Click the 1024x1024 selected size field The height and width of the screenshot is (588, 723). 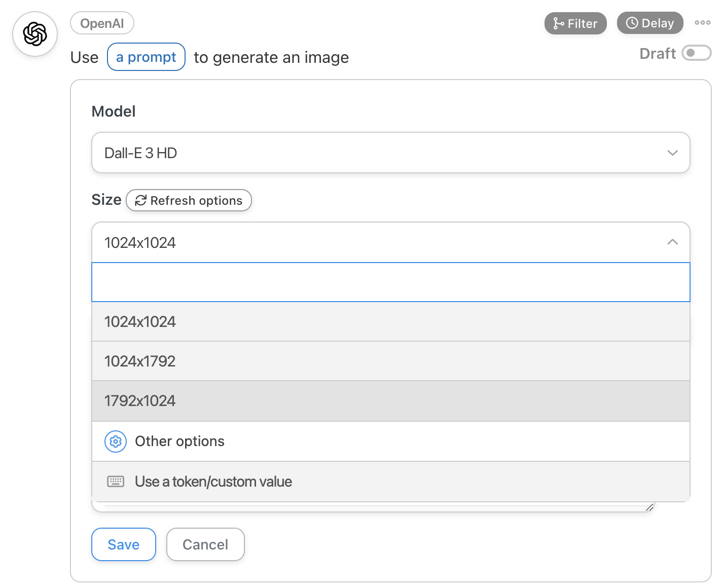click(x=391, y=242)
